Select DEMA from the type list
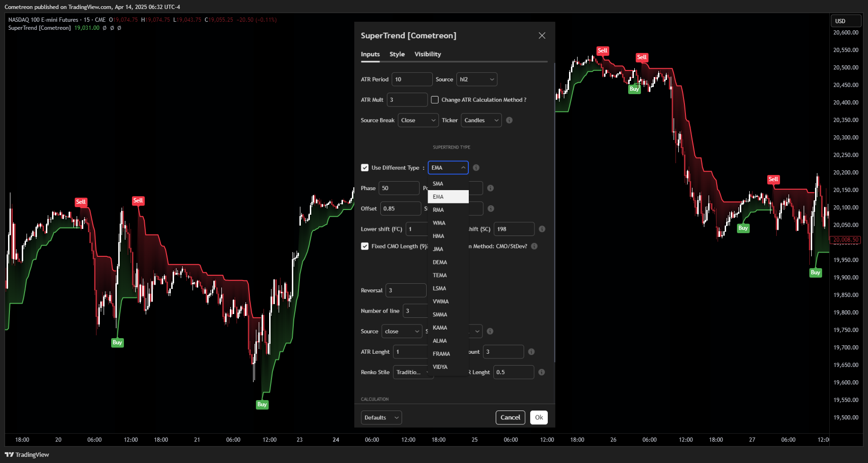Image resolution: width=868 pixels, height=463 pixels. tap(448, 262)
